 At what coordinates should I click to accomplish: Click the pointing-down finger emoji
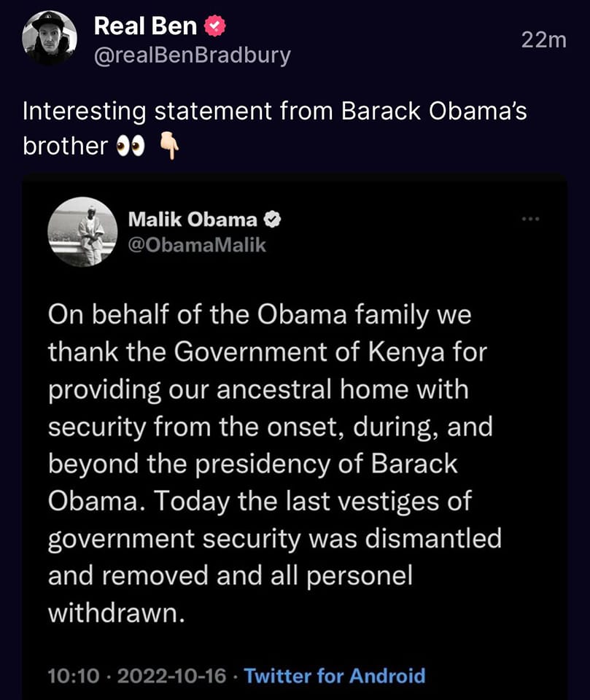[169, 147]
